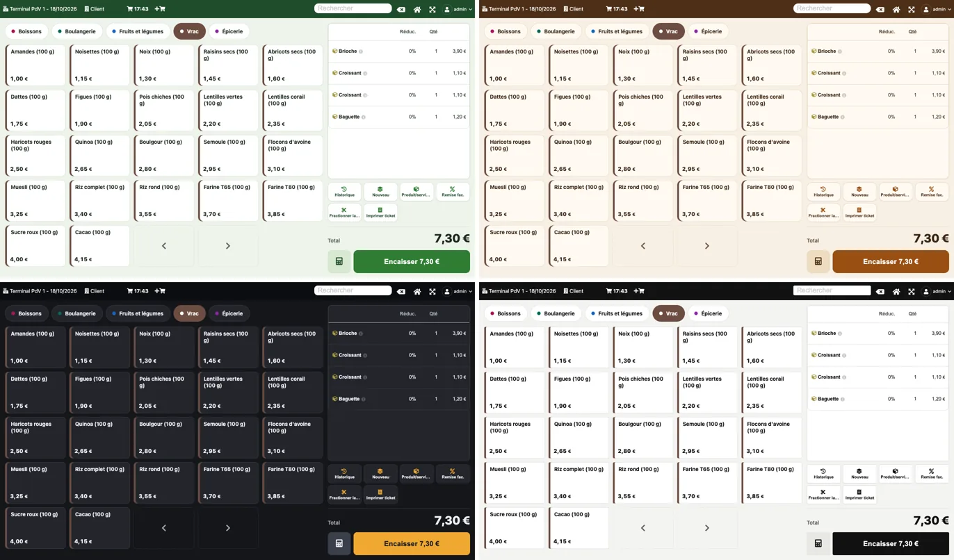Add Cacao (100 g) in the brown-themed terminal
Screen dimensions: 954x560
579,246
